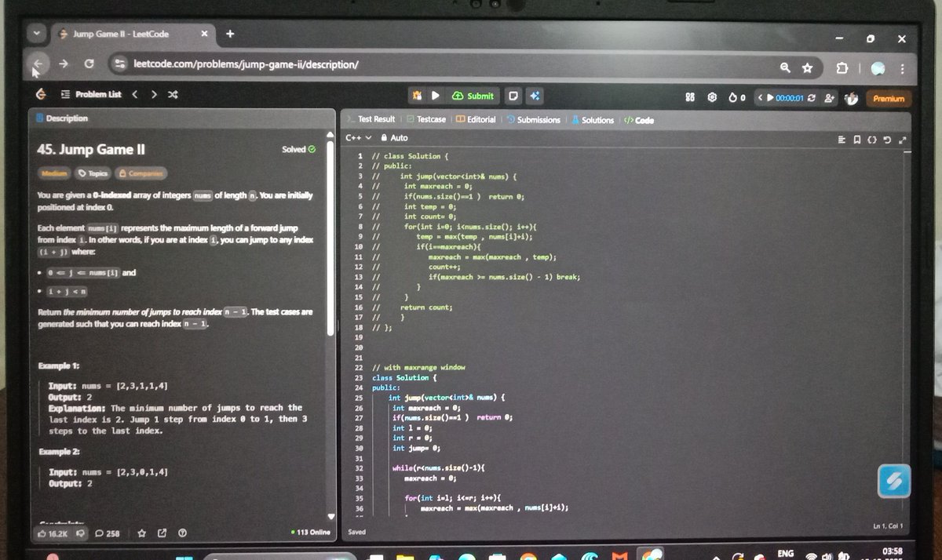Click the Premium button
This screenshot has width=942, height=560.
[x=889, y=99]
